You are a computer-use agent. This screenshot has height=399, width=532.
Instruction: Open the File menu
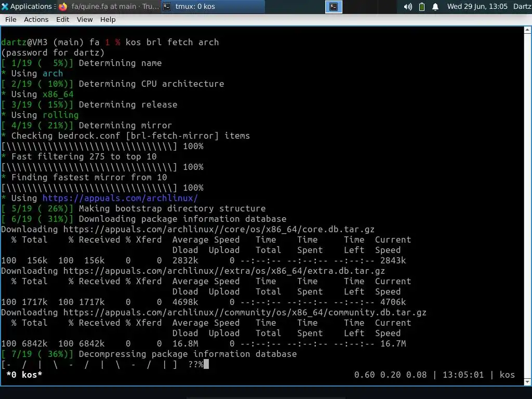point(10,19)
